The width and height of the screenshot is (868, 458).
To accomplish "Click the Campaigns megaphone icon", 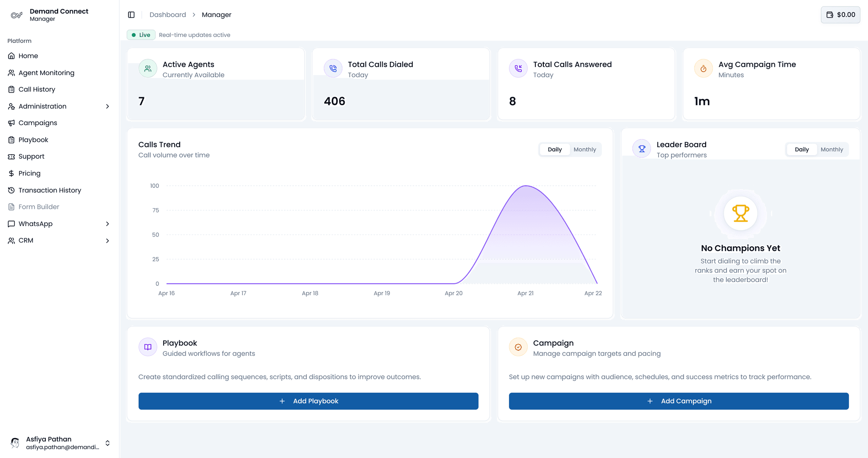I will 11,123.
